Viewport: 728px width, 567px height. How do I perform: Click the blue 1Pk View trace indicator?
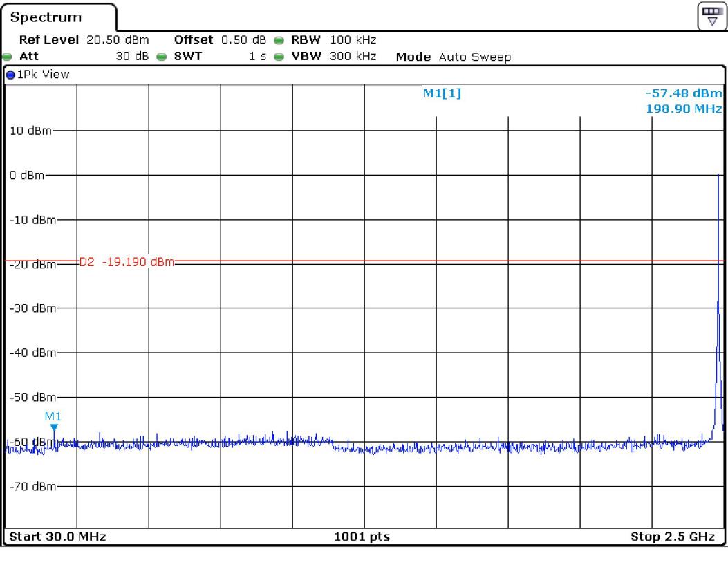[10, 75]
